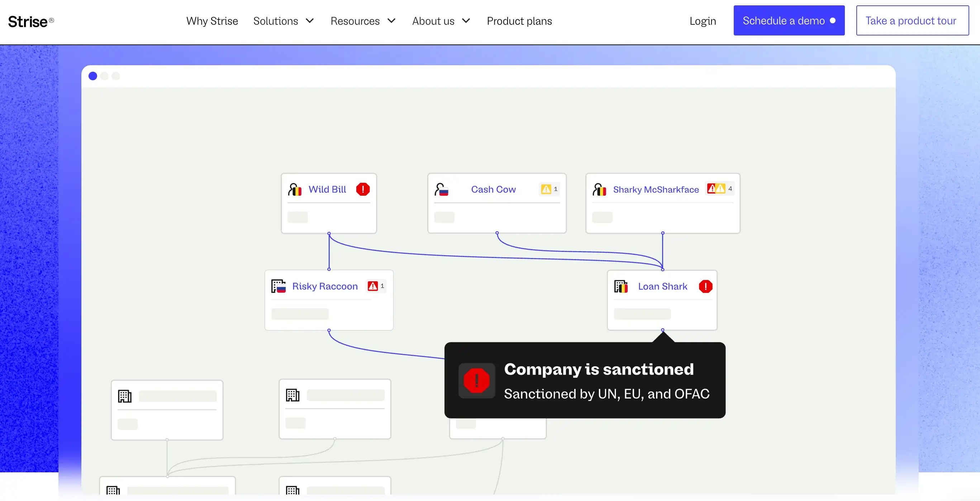Select the Risky Raccoon name
The image size is (980, 501).
coord(324,286)
